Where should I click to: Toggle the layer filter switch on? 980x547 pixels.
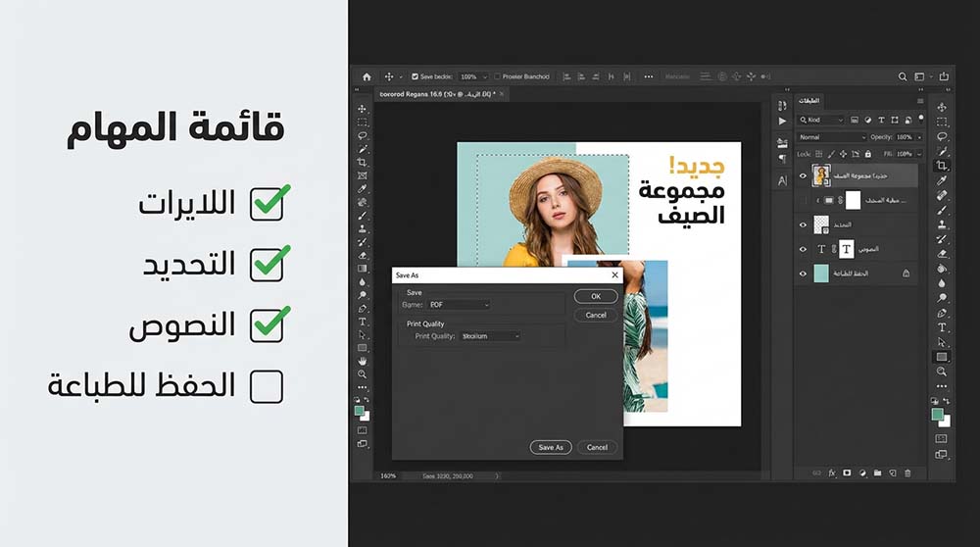click(920, 119)
